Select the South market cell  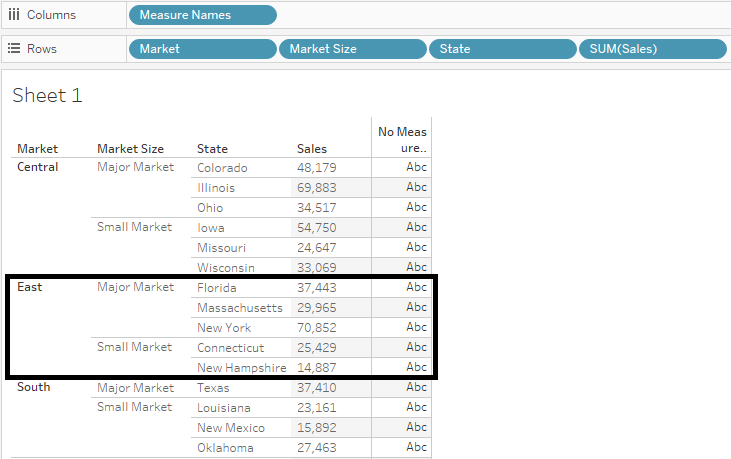point(34,387)
